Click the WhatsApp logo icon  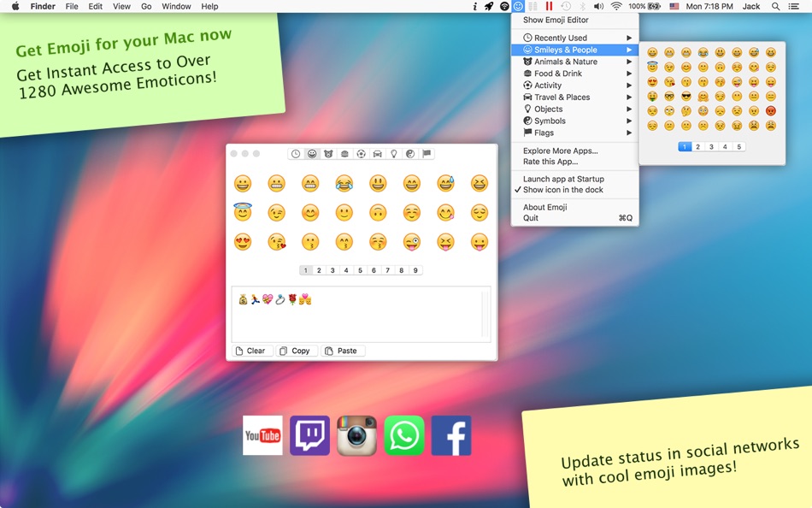click(x=404, y=435)
